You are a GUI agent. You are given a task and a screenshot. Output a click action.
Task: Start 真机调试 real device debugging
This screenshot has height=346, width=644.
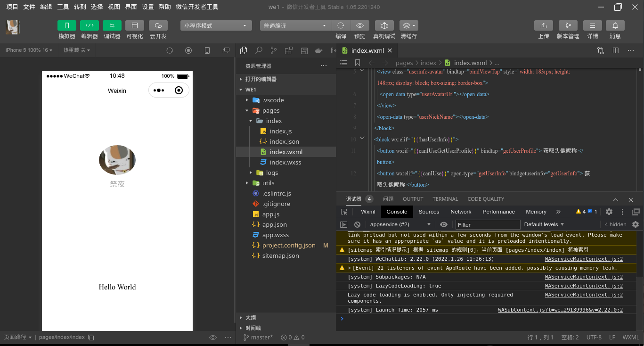tap(384, 25)
